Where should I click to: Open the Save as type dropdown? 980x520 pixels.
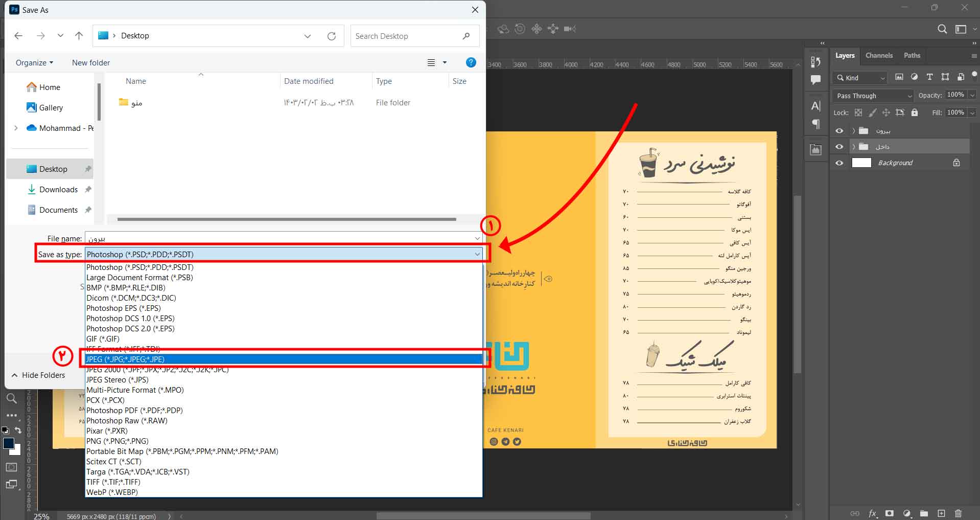(284, 254)
